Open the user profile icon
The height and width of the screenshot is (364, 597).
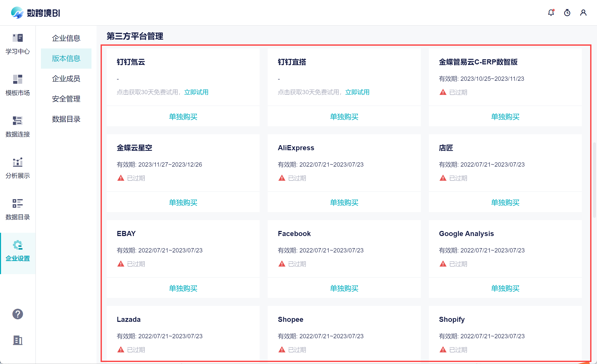coord(583,13)
